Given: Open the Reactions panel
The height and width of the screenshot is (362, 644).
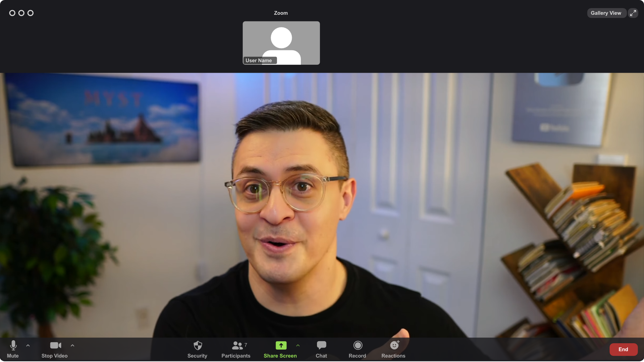Looking at the screenshot, I should click(393, 349).
